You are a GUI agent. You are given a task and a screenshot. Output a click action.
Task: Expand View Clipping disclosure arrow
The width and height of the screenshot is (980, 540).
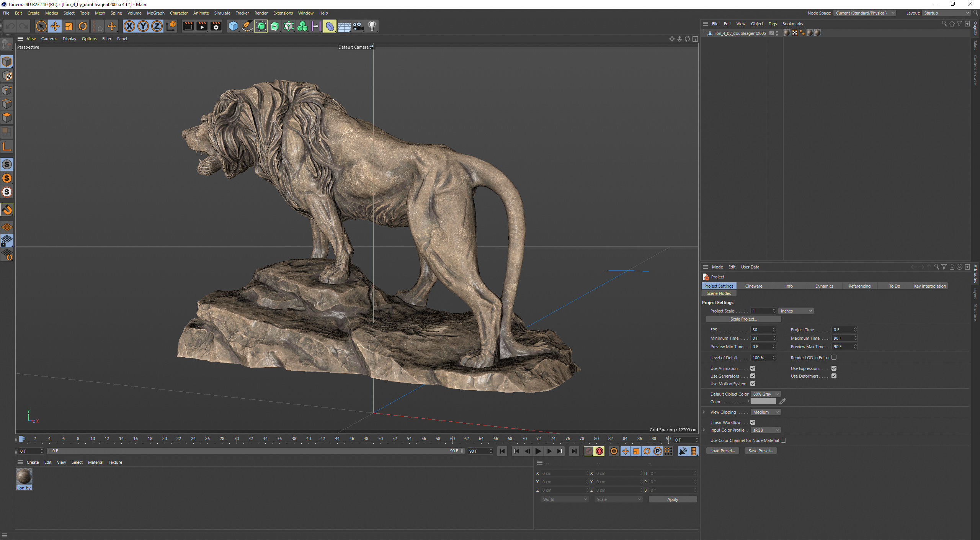pos(704,412)
